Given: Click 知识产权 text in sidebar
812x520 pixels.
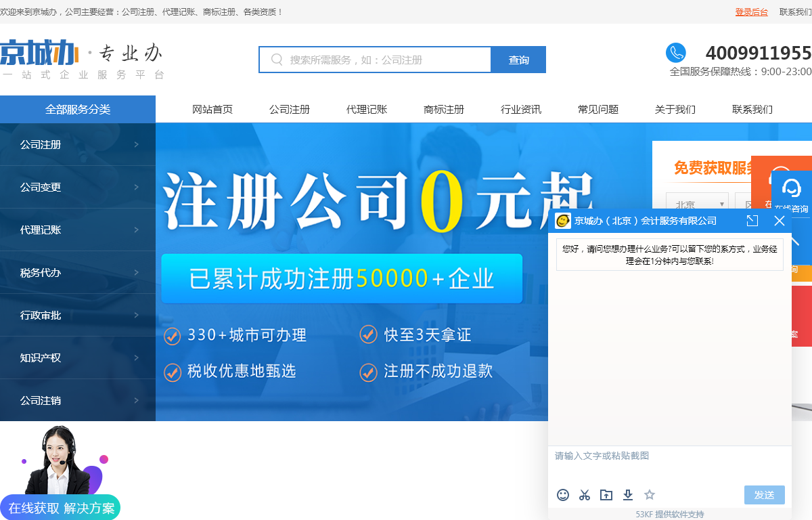Looking at the screenshot, I should [x=41, y=357].
